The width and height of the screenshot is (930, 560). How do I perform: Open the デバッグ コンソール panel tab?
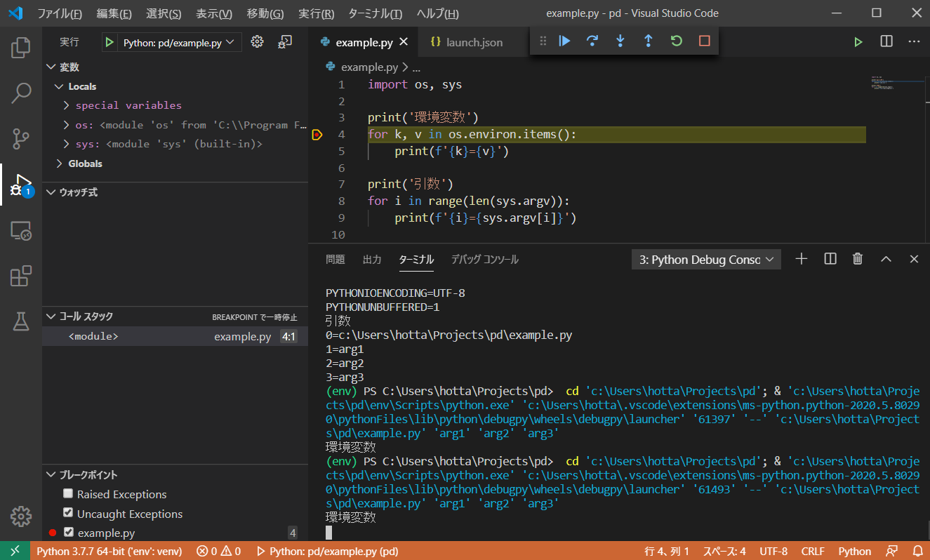[x=484, y=260]
